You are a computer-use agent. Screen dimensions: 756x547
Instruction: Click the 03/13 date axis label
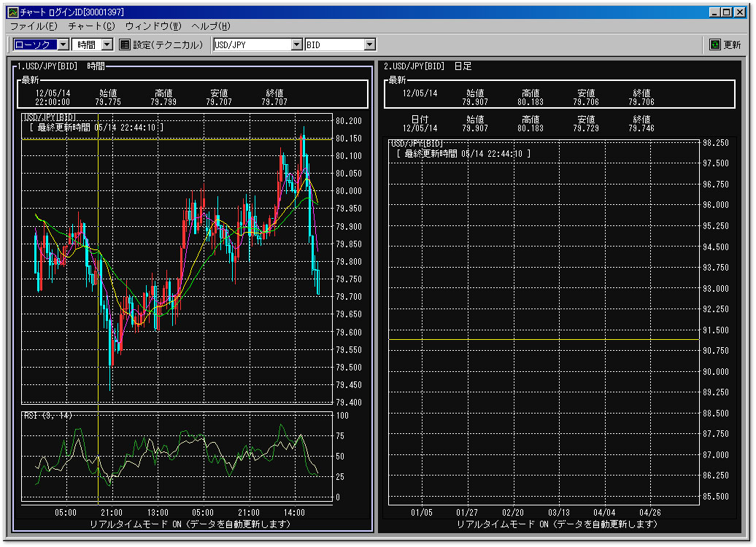click(x=559, y=513)
